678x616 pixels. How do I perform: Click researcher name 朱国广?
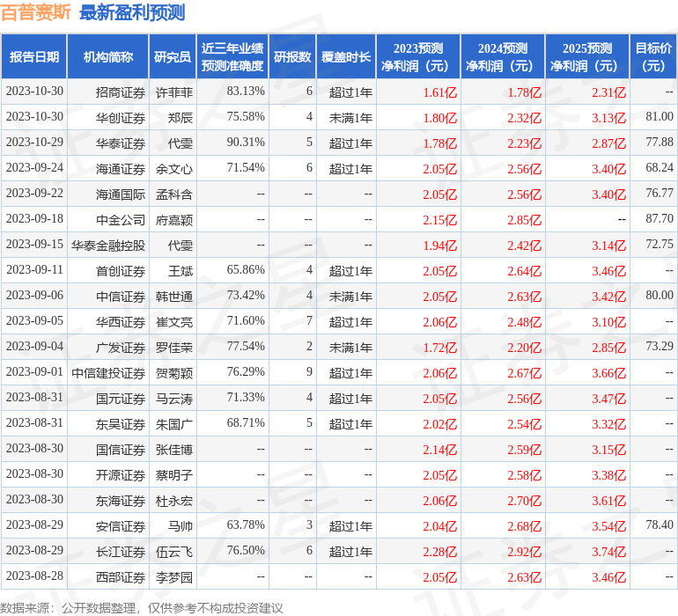(x=173, y=424)
